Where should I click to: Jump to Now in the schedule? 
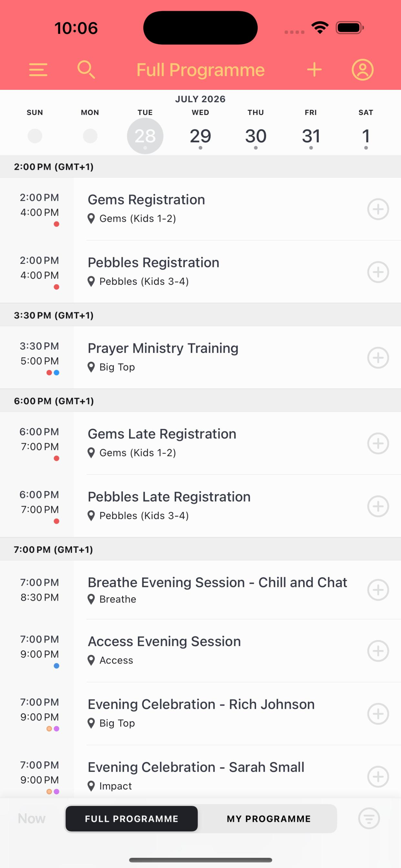click(x=32, y=819)
